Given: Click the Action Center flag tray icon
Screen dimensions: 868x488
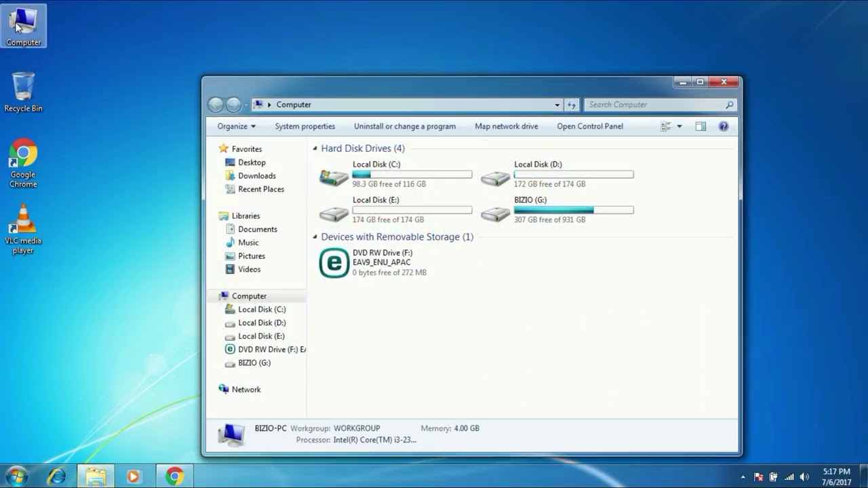Looking at the screenshot, I should 759,477.
